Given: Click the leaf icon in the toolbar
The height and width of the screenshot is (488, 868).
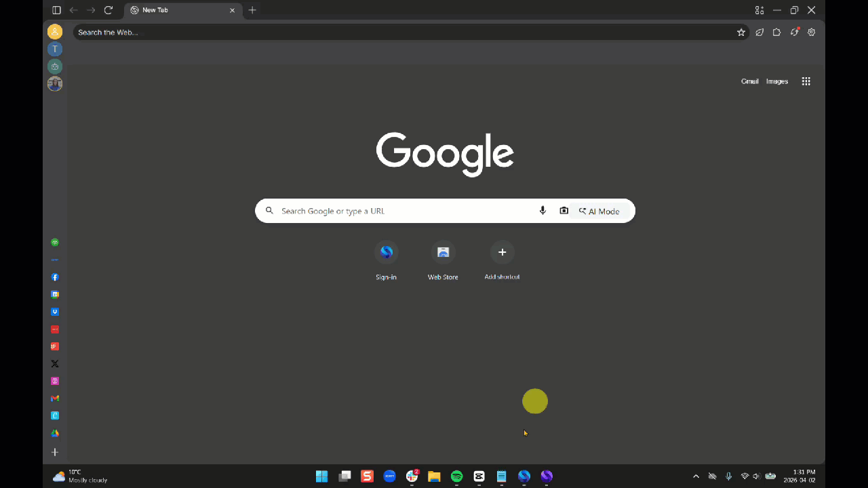Looking at the screenshot, I should (759, 32).
